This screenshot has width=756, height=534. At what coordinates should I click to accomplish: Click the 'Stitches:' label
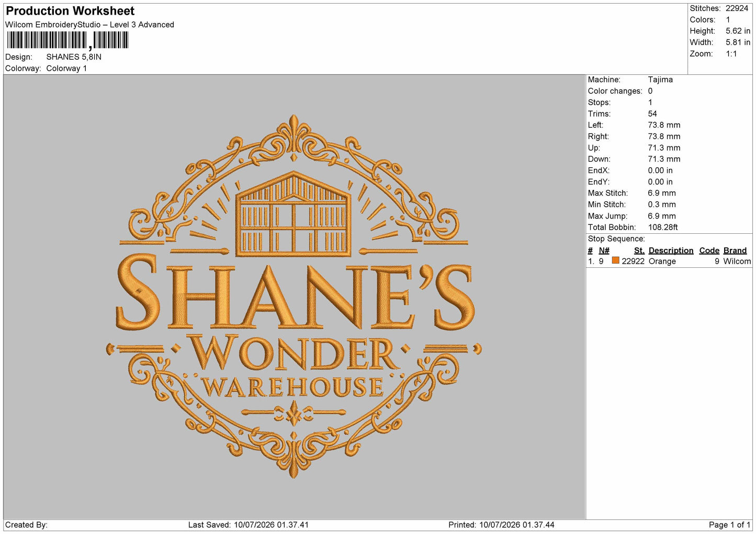pyautogui.click(x=705, y=8)
